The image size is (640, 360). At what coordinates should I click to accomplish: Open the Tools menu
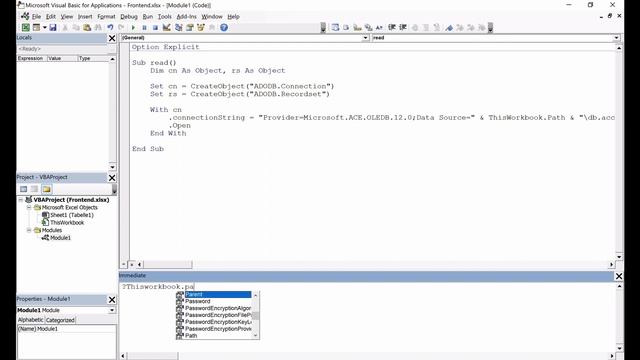point(164,17)
